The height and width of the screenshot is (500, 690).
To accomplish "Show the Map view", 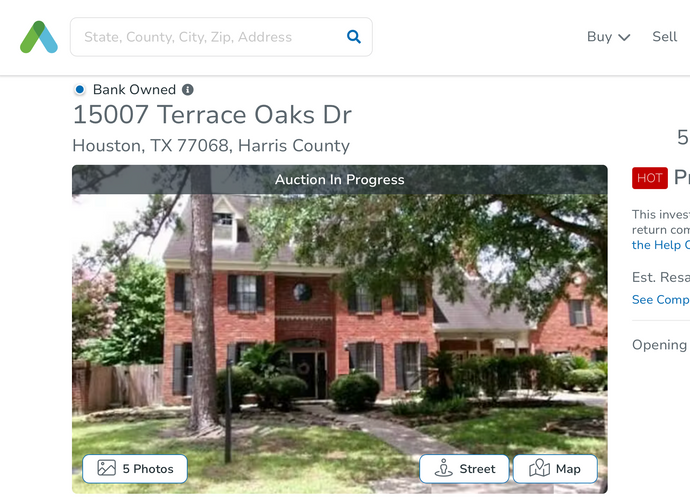I will pyautogui.click(x=555, y=469).
